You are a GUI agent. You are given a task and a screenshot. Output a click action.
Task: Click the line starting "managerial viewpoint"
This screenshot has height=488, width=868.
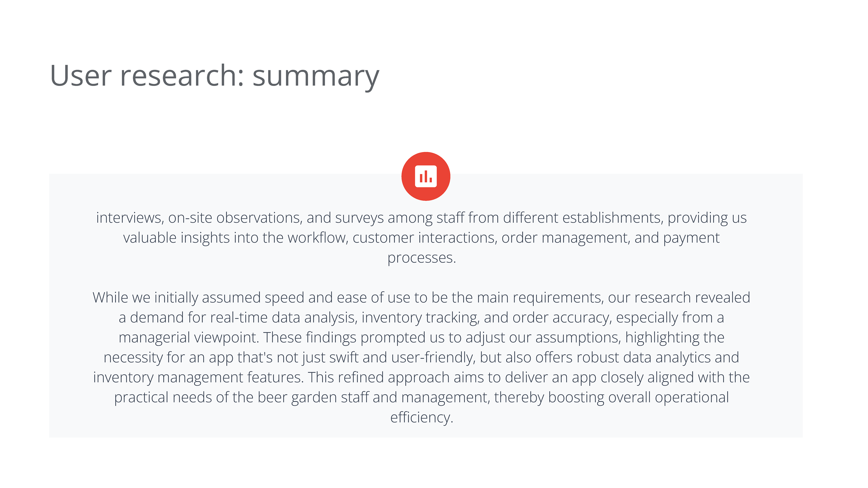tap(422, 338)
